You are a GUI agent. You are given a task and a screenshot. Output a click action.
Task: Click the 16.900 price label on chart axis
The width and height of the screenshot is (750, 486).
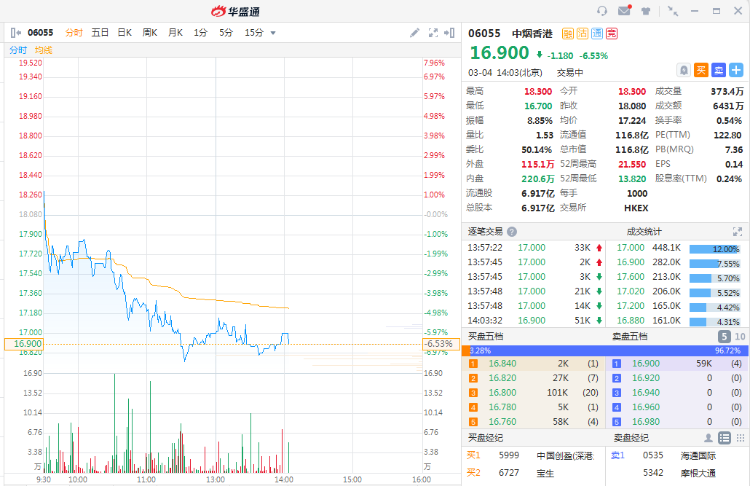(24, 344)
